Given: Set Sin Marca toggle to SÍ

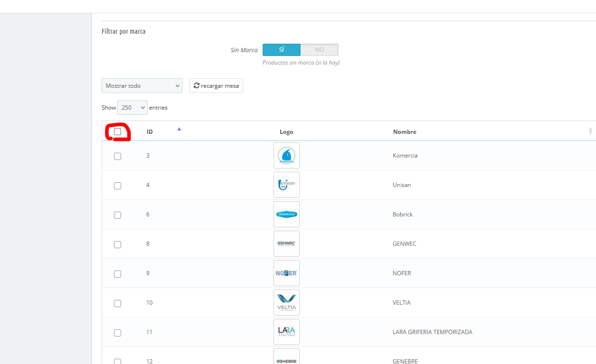Looking at the screenshot, I should (282, 50).
